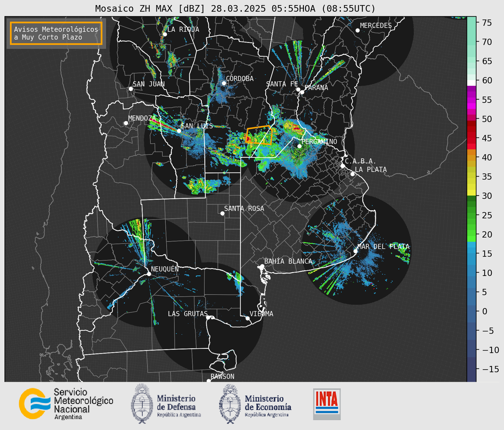Viewport: 504px width, 430px height.
Task: Click the Avisos Meteorológicos a Muy Corto Plazo legend box
Action: pos(56,33)
